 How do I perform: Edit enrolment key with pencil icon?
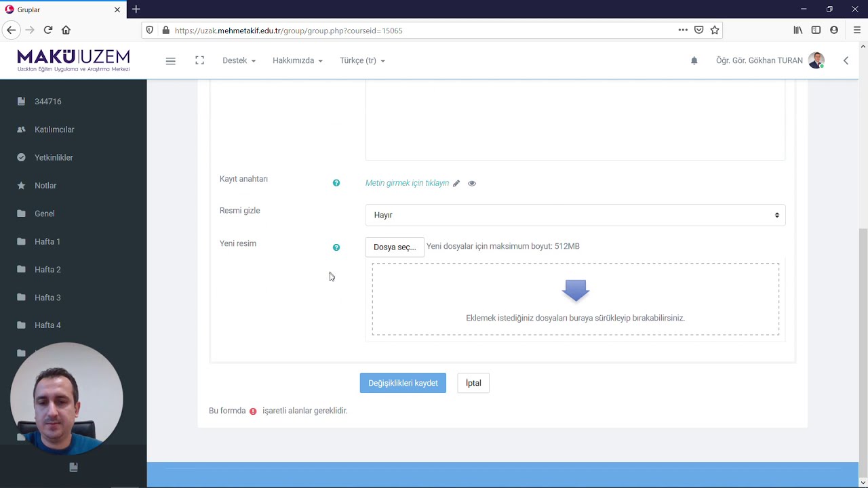coord(456,184)
